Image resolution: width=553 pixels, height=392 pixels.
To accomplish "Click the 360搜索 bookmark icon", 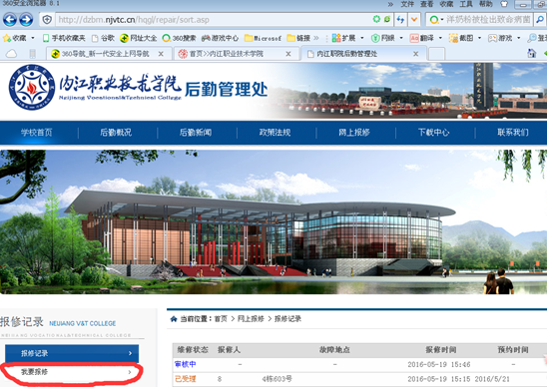I will (166, 38).
